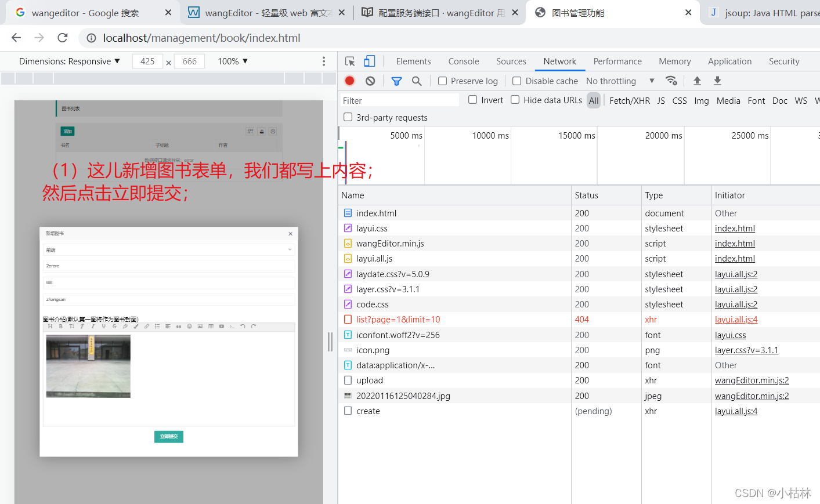
Task: Select the italic icon in the editor toolbar
Action: click(92, 327)
